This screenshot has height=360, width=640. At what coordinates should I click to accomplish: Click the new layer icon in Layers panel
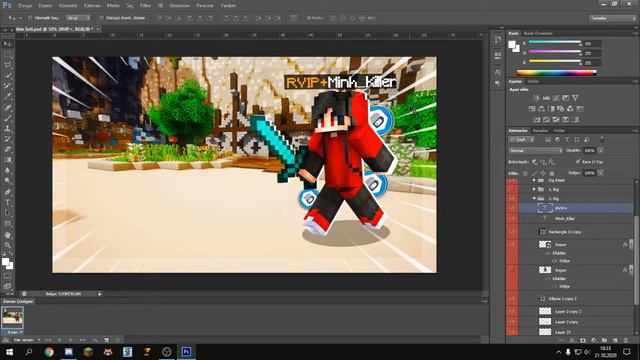click(x=615, y=340)
